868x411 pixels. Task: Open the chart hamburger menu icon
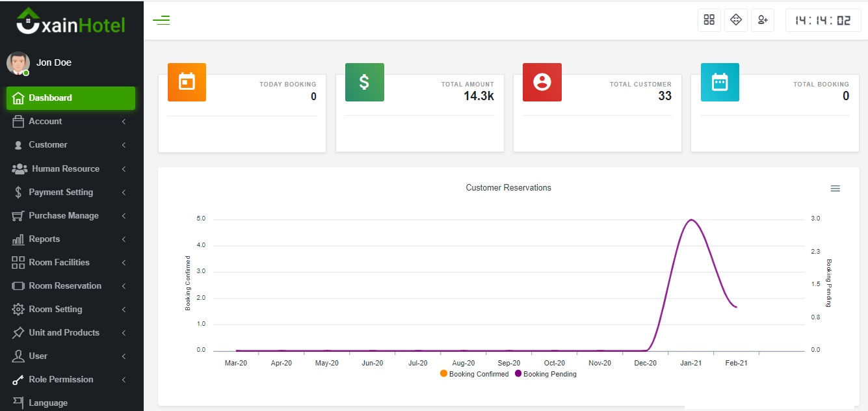[x=835, y=189]
